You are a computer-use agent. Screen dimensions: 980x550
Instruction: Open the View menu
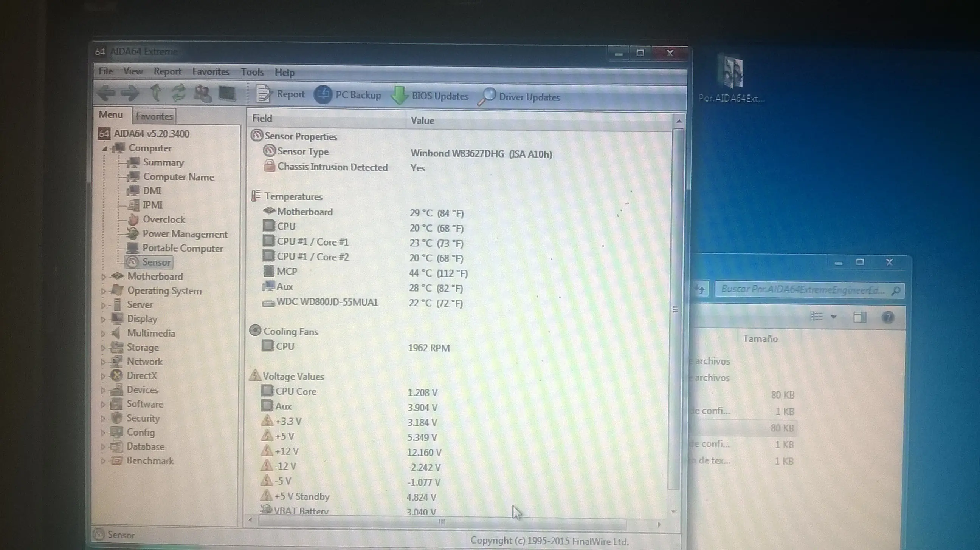click(x=133, y=71)
